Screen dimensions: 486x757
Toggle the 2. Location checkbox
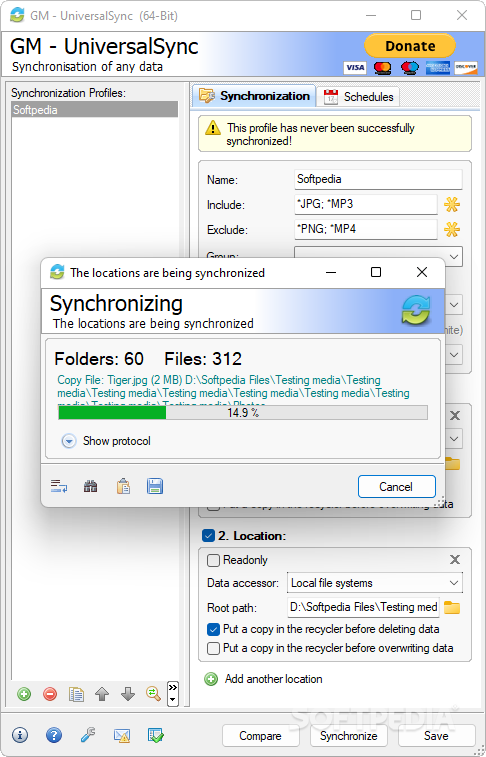(208, 535)
